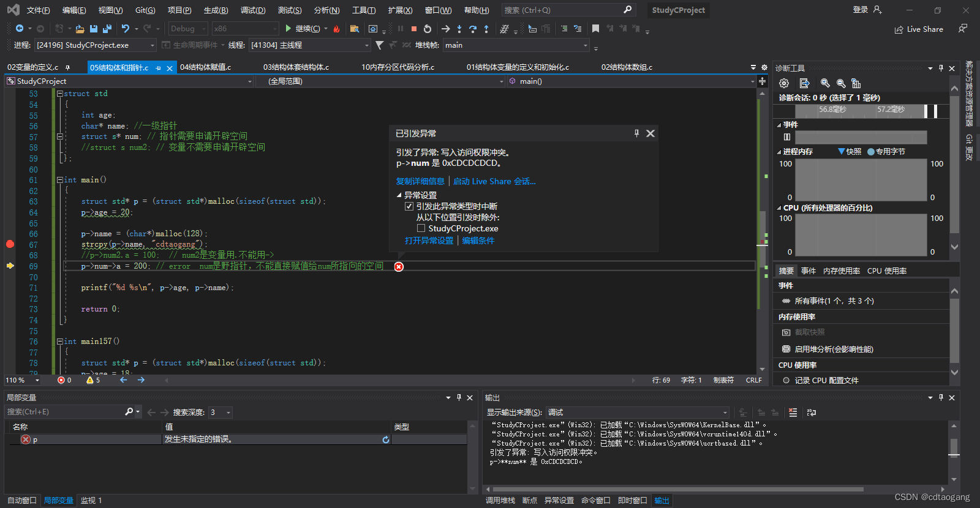Save the current file
The width and height of the screenshot is (980, 508).
[94, 29]
